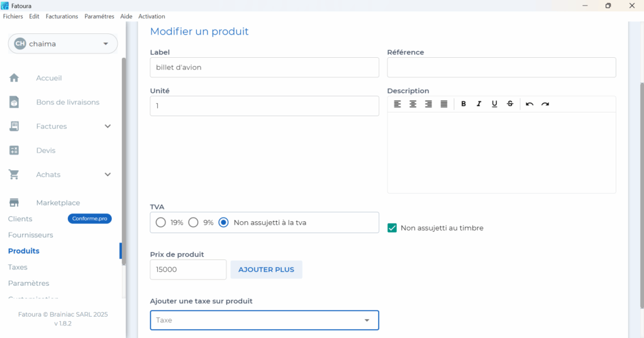The height and width of the screenshot is (338, 644).
Task: Select the 9% TVA radio button
Action: tap(194, 222)
